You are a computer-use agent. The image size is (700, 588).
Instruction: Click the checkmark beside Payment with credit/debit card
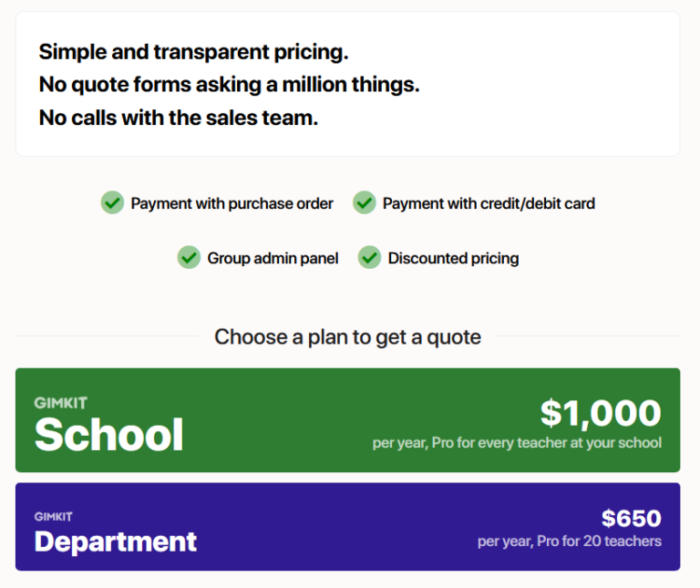pos(365,203)
